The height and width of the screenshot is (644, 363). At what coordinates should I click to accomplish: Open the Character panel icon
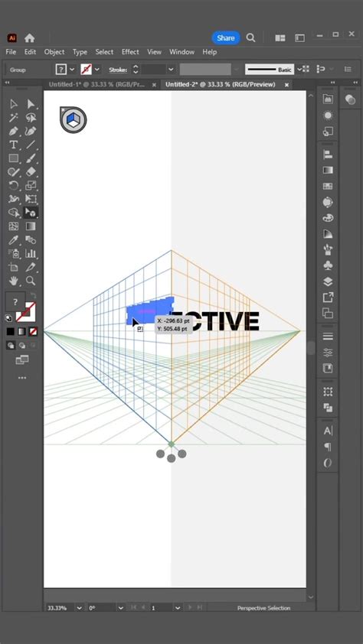[328, 431]
